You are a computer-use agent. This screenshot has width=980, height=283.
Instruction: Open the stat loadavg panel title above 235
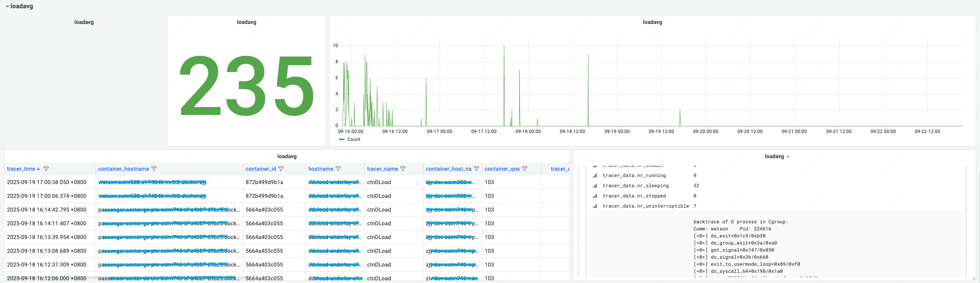(x=246, y=22)
